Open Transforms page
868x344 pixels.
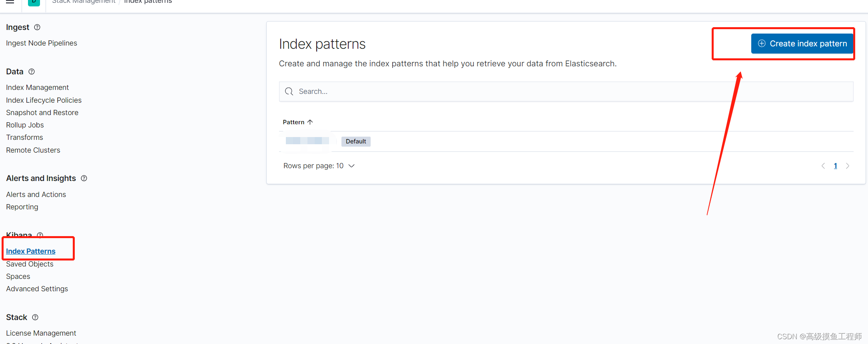coord(24,137)
